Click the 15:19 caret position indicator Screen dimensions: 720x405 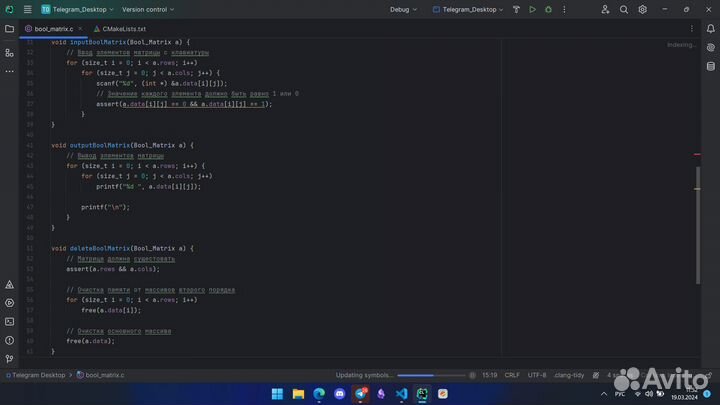click(489, 375)
